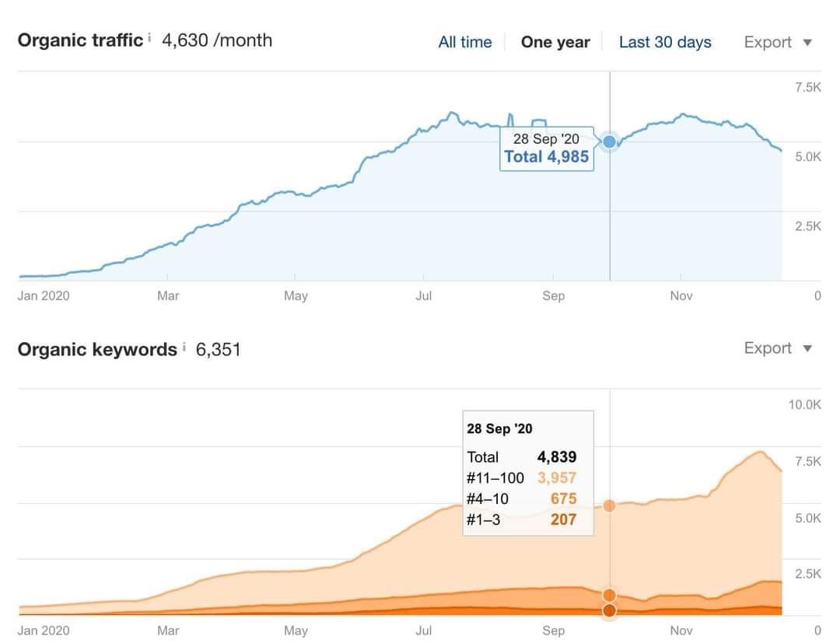Click the #1–3 keywords data point marker
The image size is (840, 643).
pos(609,610)
